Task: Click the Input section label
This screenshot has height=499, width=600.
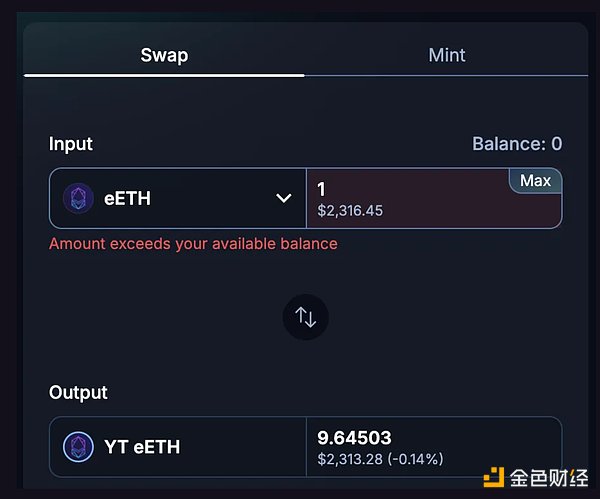Action: coord(70,144)
